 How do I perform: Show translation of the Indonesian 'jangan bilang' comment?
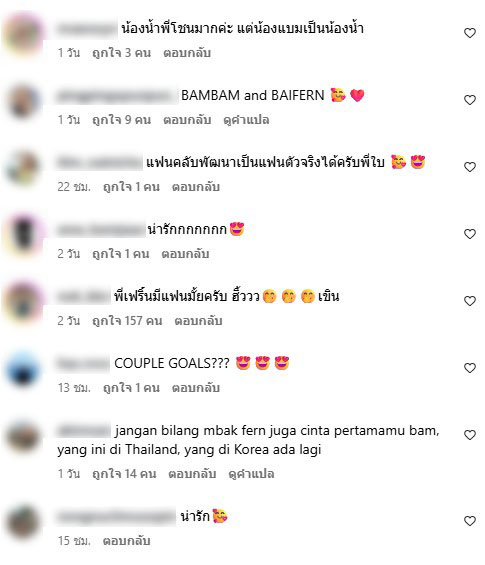coord(251,473)
